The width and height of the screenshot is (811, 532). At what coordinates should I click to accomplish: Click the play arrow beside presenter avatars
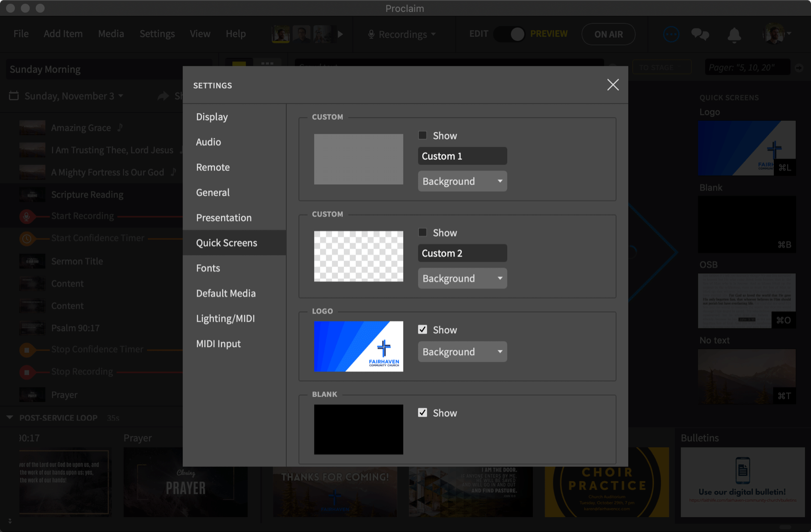[340, 34]
